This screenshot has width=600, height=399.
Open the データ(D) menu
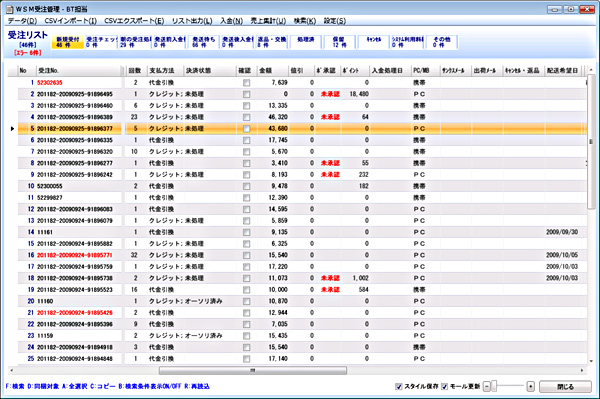(x=23, y=21)
